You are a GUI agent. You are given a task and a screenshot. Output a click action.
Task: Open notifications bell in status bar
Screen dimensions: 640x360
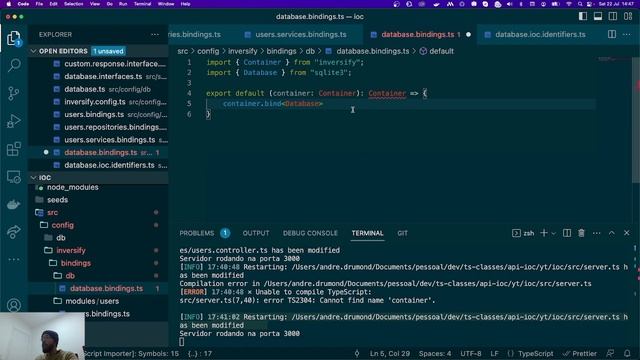pos(627,353)
